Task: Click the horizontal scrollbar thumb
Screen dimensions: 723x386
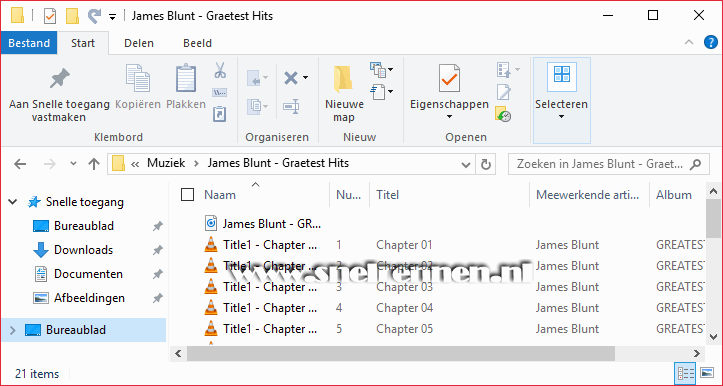Action: [x=401, y=354]
